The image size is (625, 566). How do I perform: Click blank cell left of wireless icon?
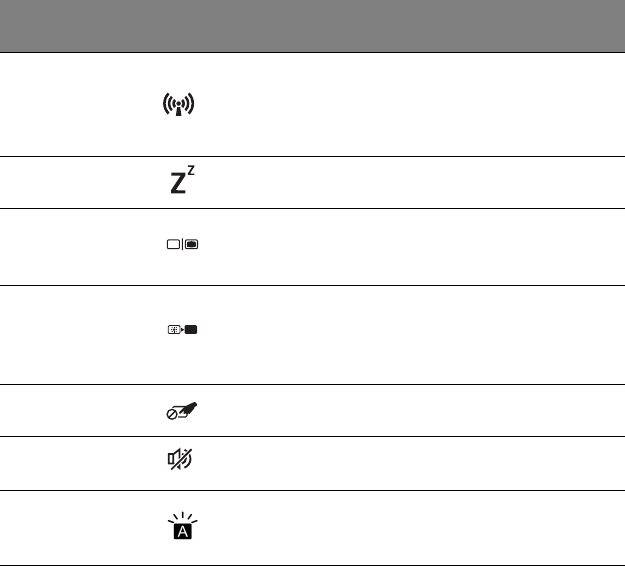tap(65, 104)
